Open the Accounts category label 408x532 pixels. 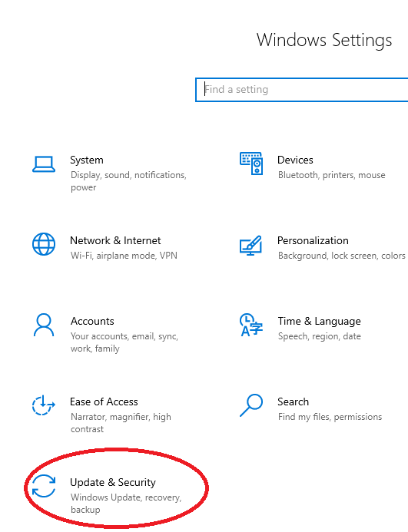(x=92, y=321)
